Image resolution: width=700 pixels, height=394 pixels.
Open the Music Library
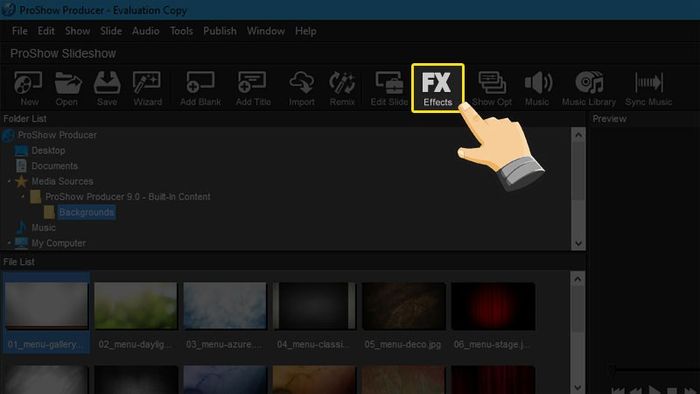589,88
